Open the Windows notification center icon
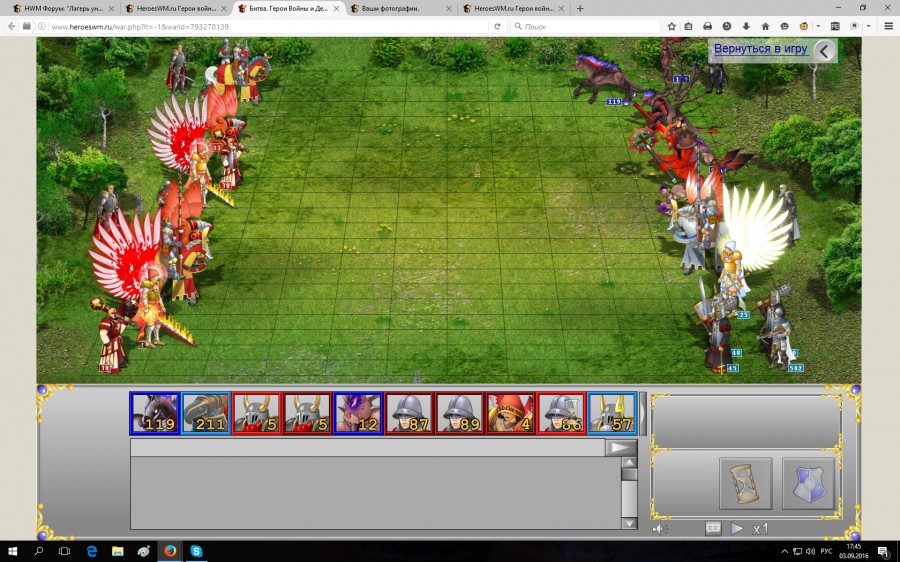900x562 pixels. coord(883,552)
